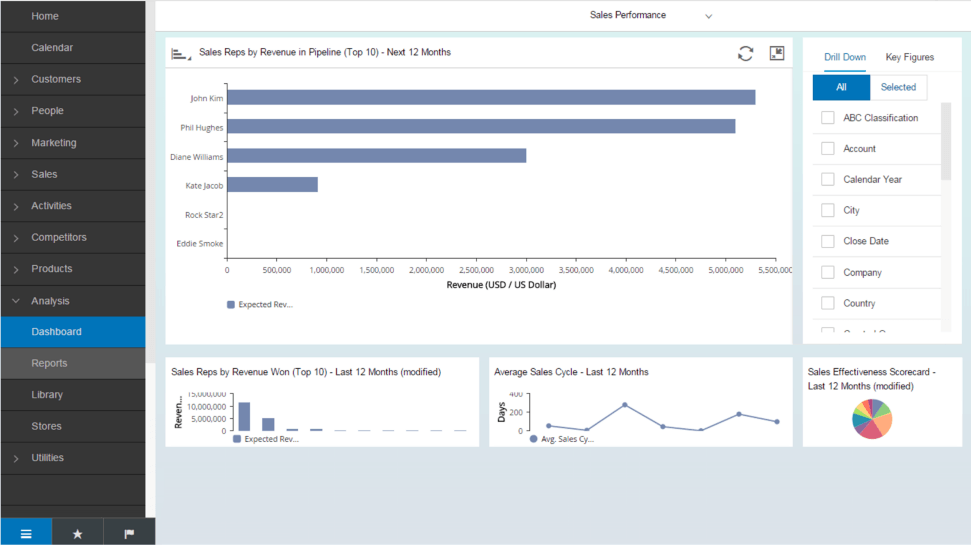Open Library in sidebar
This screenshot has height=545, width=971.
(73, 395)
